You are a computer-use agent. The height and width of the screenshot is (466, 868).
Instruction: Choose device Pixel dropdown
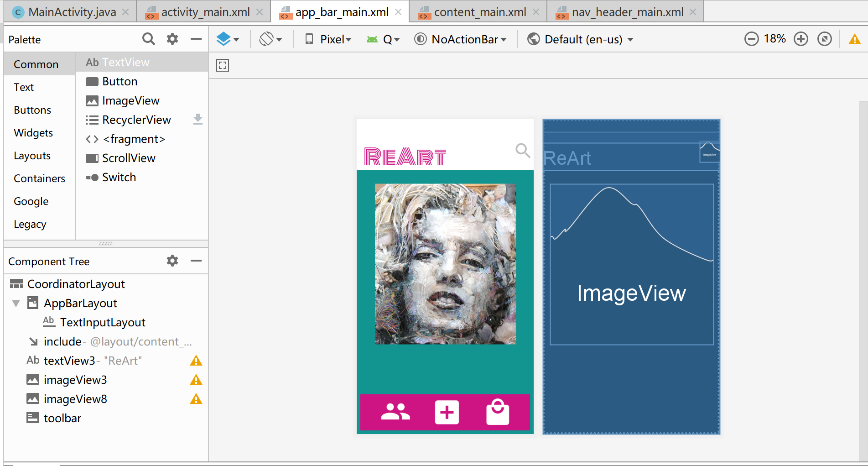pos(328,39)
